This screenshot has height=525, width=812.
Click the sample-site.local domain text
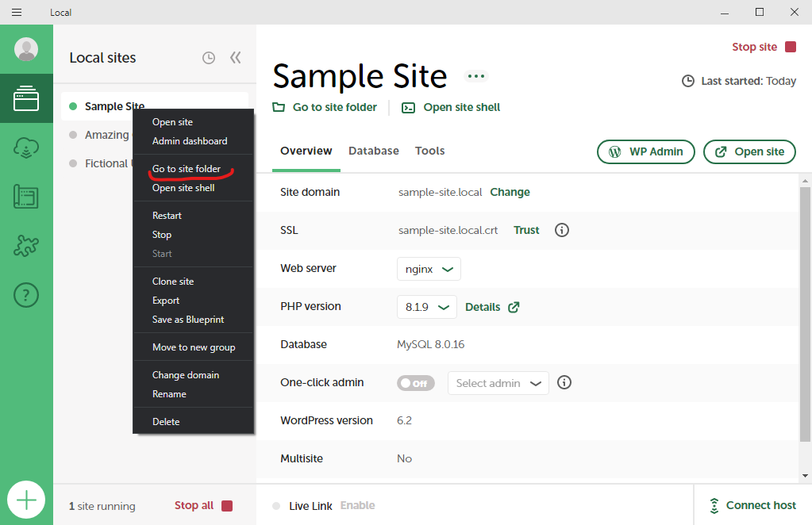click(440, 193)
